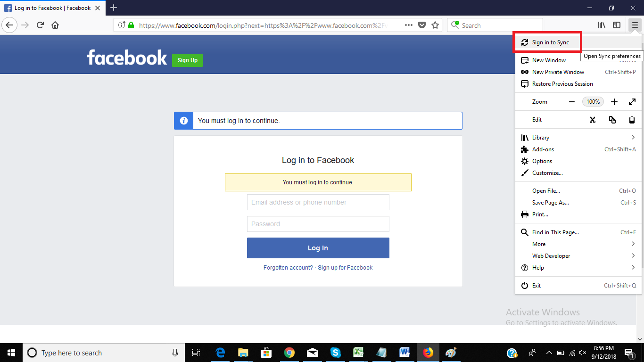Zoom out with the minus button

572,102
